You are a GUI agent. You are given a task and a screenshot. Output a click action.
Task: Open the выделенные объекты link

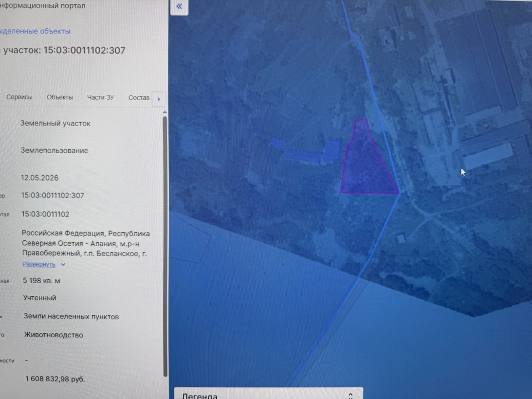(35, 31)
